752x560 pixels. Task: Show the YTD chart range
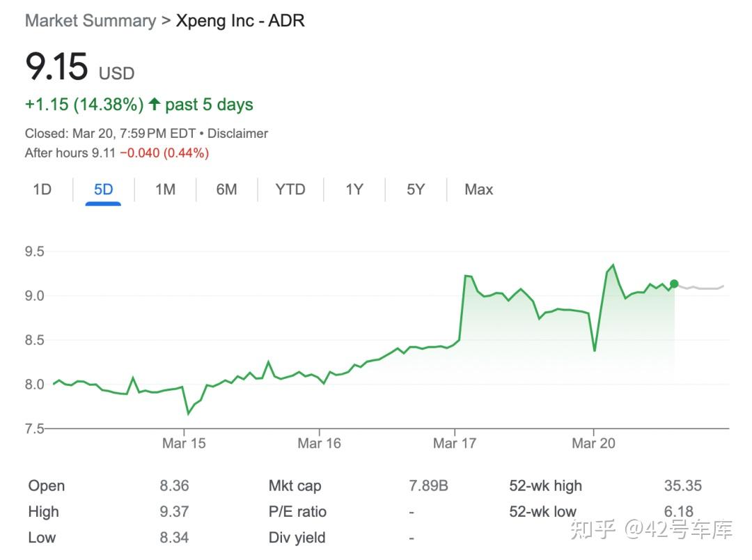coord(290,189)
